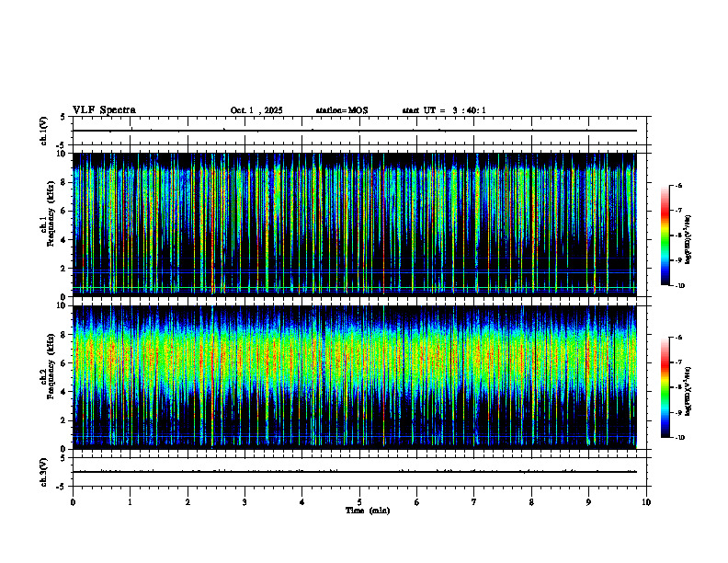
Task: Click the "VLF Spectra" plot title
Action: pyautogui.click(x=104, y=110)
